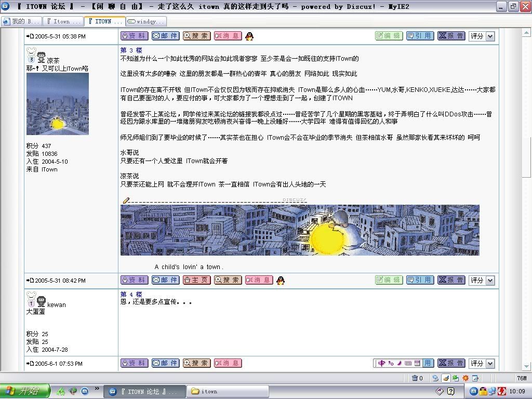Click 编辑 edit button in 05:38 PM post row

389,36
